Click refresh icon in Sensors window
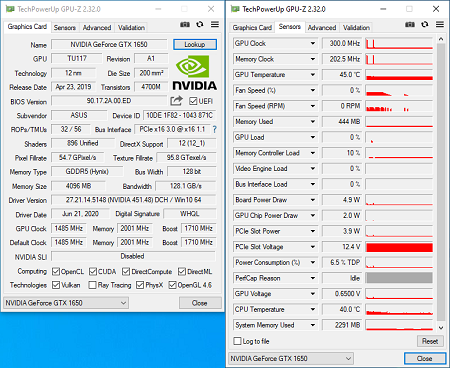 pyautogui.click(x=425, y=24)
